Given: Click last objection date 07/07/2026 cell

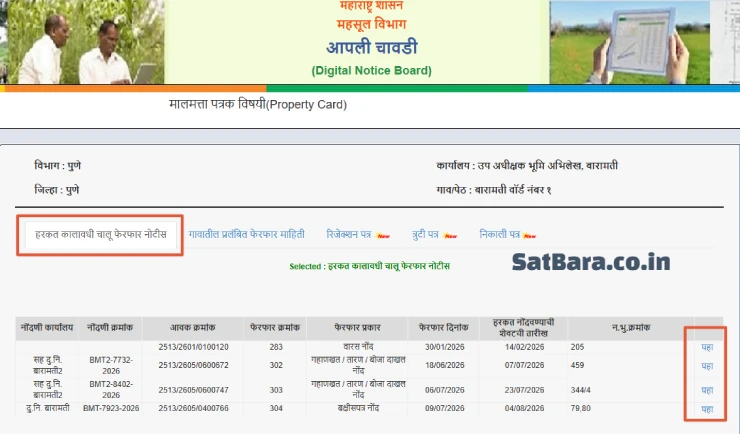Looking at the screenshot, I should click(x=524, y=366).
